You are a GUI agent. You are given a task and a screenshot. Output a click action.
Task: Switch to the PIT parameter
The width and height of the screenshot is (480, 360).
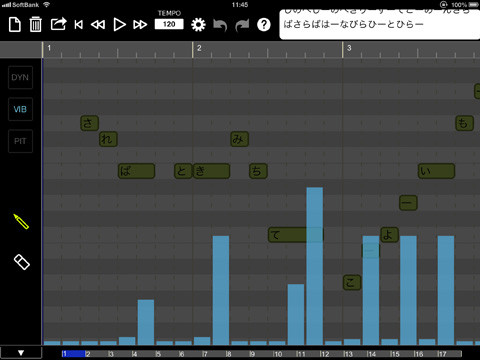[x=20, y=141]
